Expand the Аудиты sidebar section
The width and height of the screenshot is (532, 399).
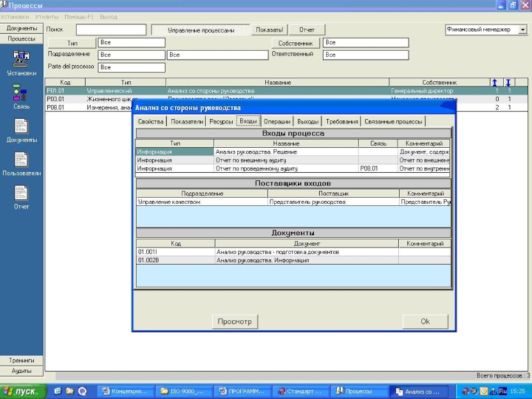(22, 370)
